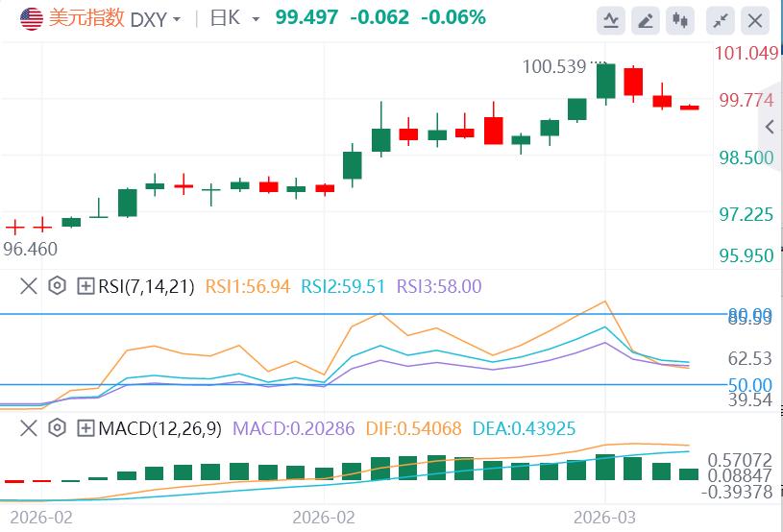Close the DXY chart panel

[754, 20]
